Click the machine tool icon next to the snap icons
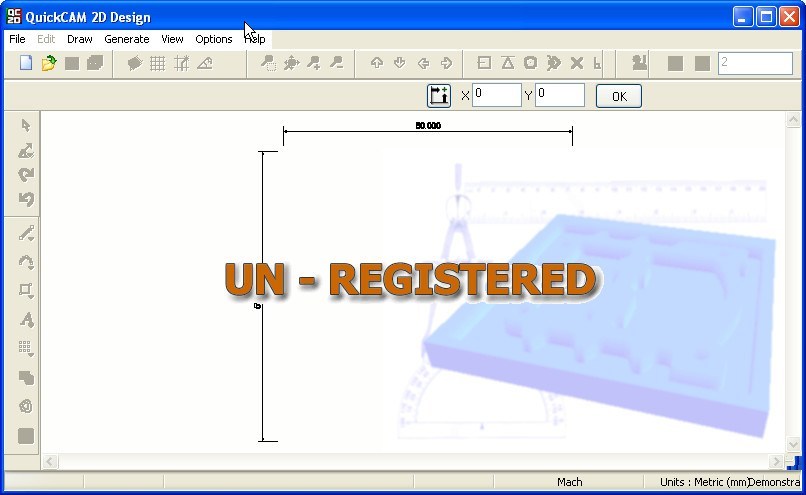The image size is (806, 495). (639, 62)
